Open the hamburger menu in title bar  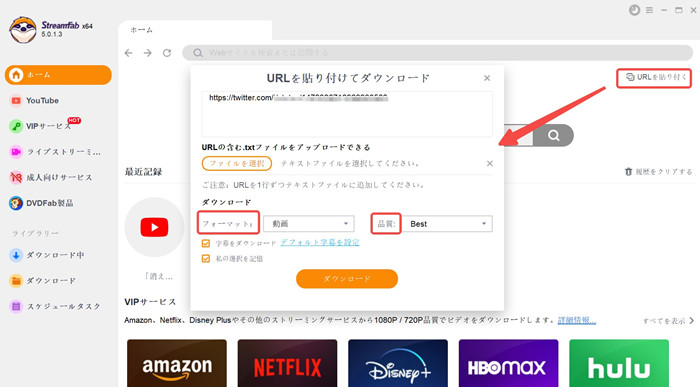pos(650,10)
